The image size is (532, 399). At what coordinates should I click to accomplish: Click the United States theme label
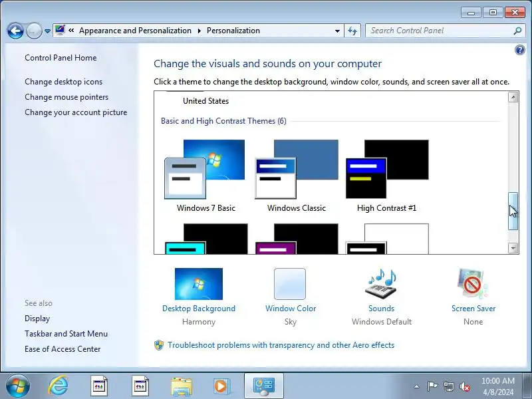[x=205, y=101]
